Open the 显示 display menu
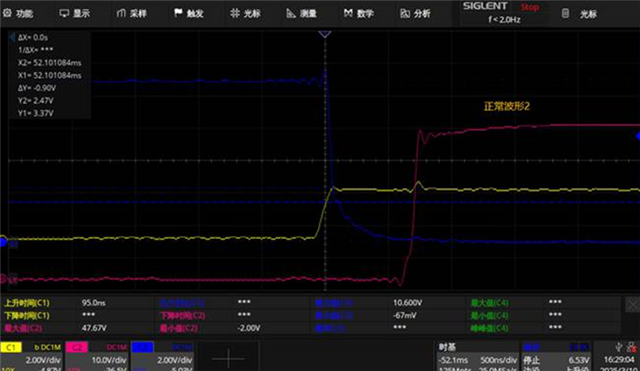640x371 pixels. (x=74, y=13)
